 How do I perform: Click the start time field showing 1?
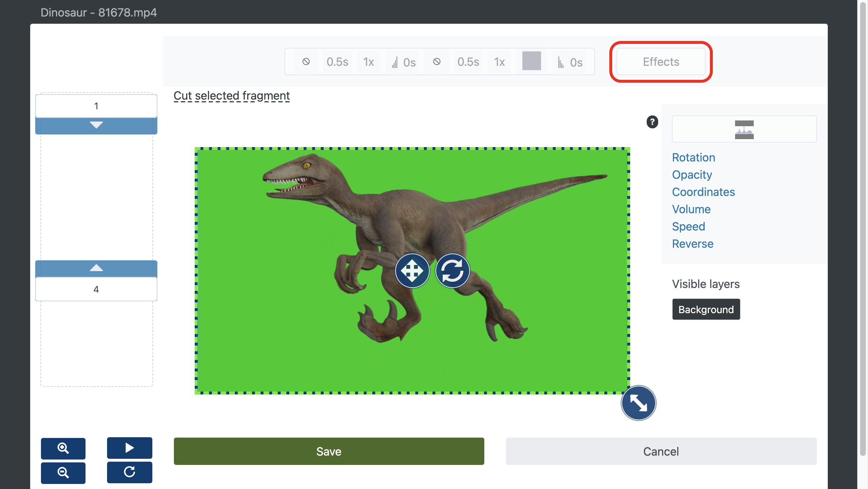(96, 106)
